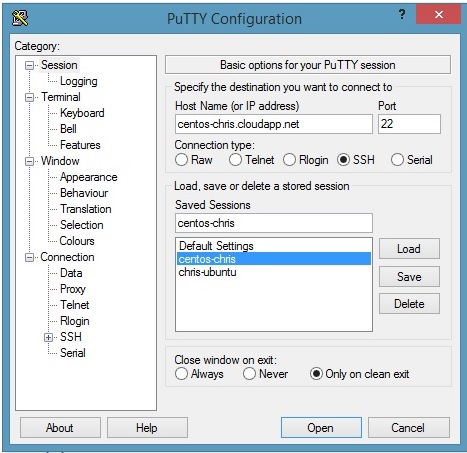This screenshot has width=467, height=453.
Task: Click the Host Name input field
Action: click(x=274, y=124)
